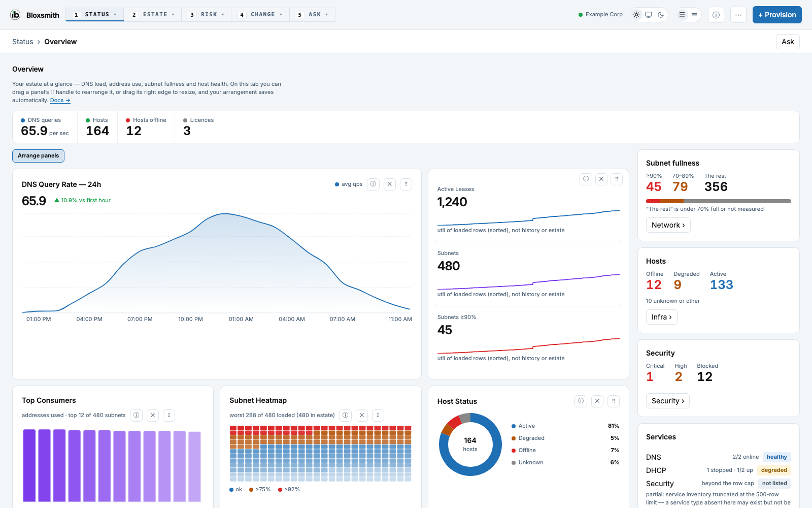
Task: Click the Subnet Heatmap drag handle
Action: click(x=378, y=415)
